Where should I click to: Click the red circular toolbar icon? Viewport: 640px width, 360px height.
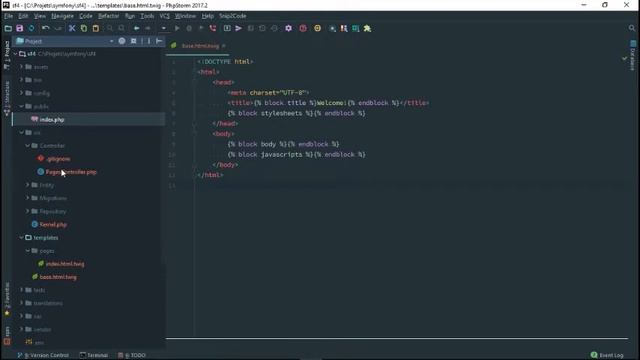pos(303,29)
